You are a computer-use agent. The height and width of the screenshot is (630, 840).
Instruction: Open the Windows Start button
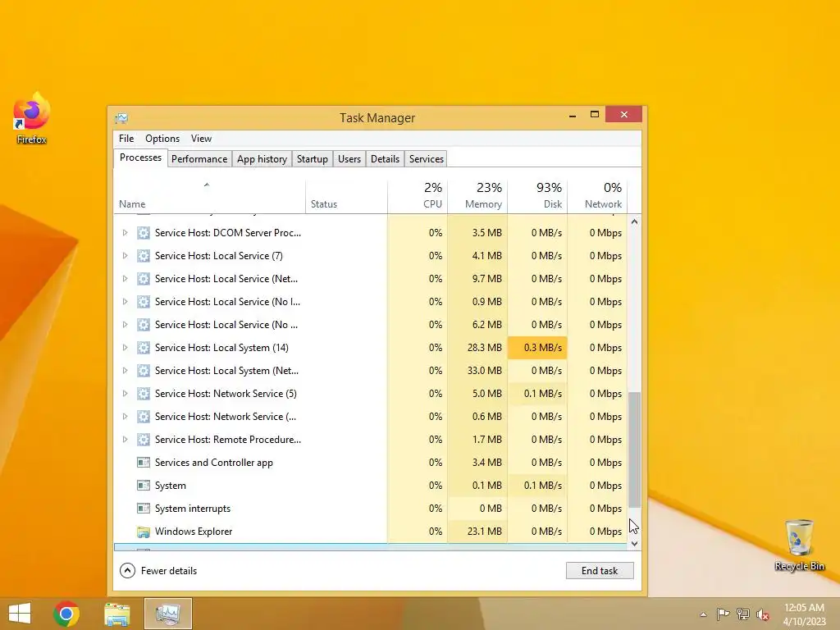(x=20, y=614)
